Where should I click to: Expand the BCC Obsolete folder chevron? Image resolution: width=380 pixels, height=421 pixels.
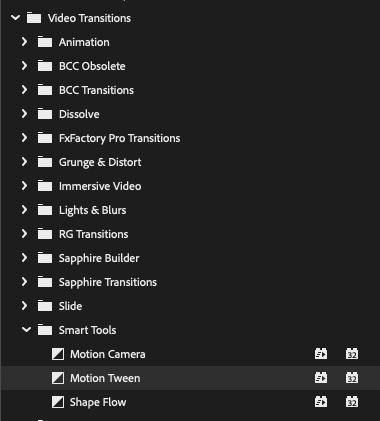point(24,66)
